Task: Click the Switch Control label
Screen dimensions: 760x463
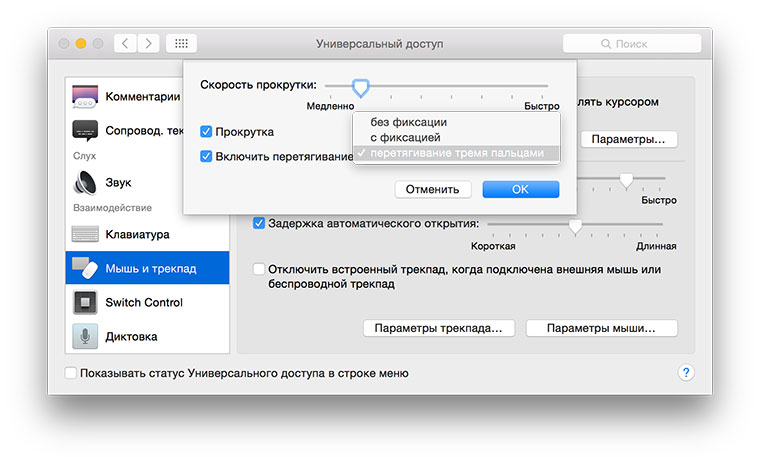Action: [x=144, y=302]
